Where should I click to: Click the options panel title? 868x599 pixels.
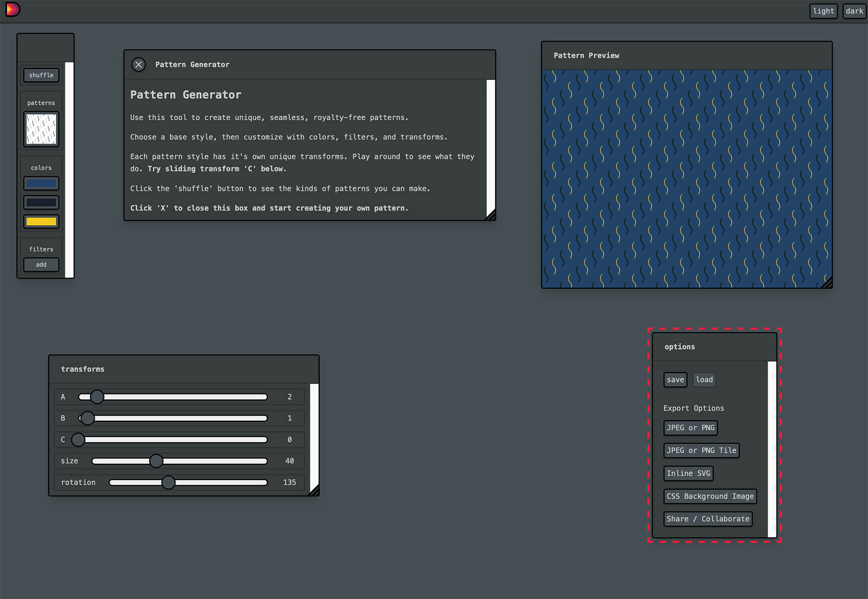click(x=680, y=347)
